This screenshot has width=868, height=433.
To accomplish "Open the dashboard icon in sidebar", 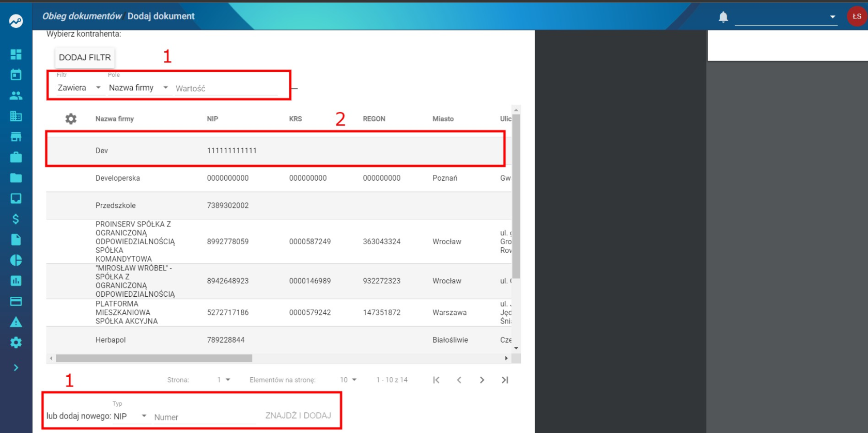I will (16, 54).
